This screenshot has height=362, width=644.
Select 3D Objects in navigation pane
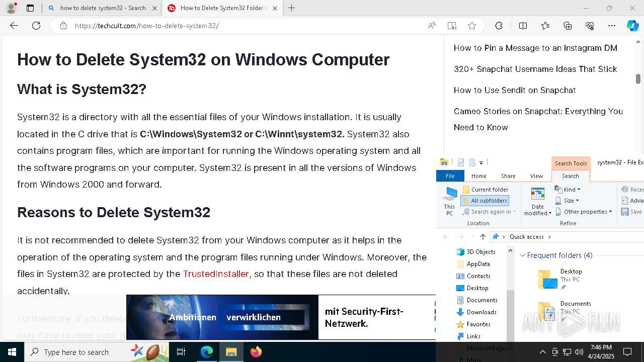(x=476, y=252)
